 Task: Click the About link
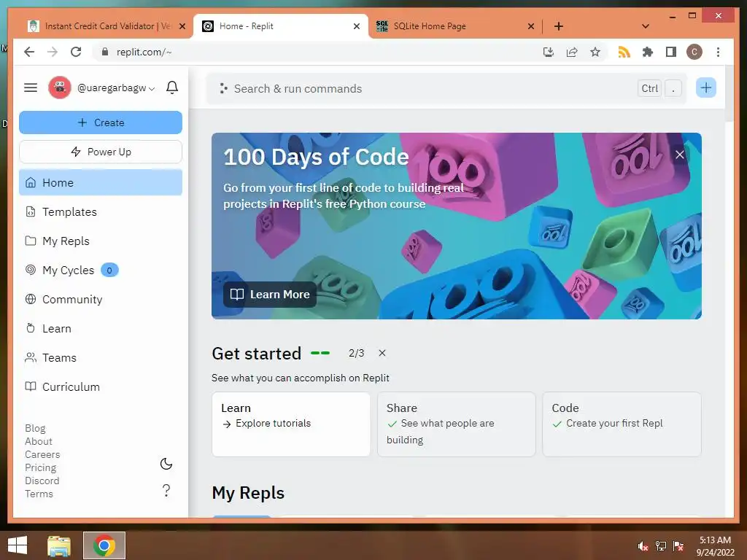coord(39,441)
